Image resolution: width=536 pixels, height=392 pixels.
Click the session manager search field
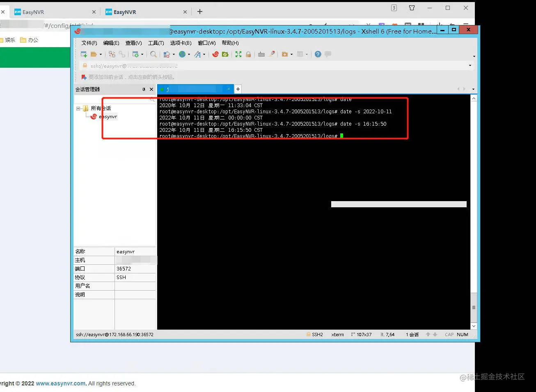pos(115,99)
